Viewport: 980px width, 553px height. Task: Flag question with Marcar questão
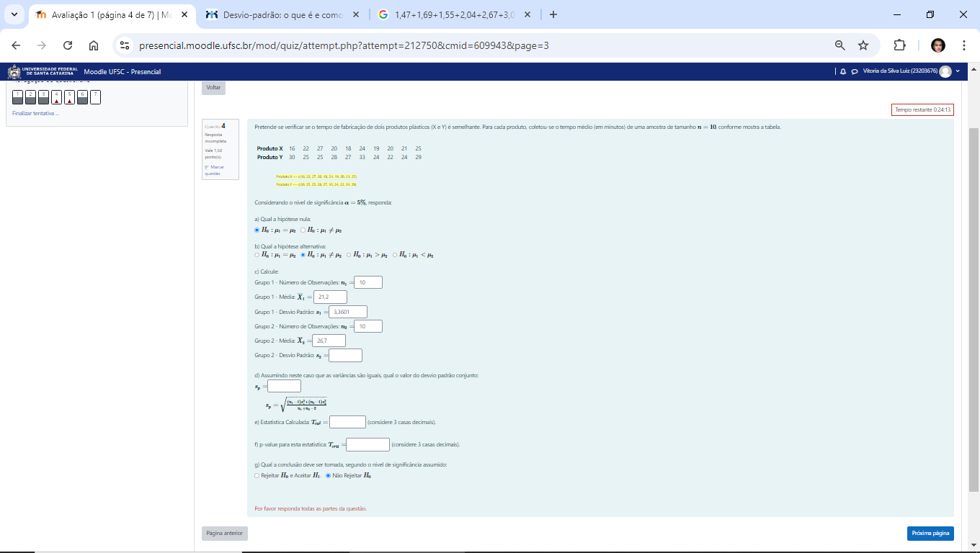click(215, 170)
